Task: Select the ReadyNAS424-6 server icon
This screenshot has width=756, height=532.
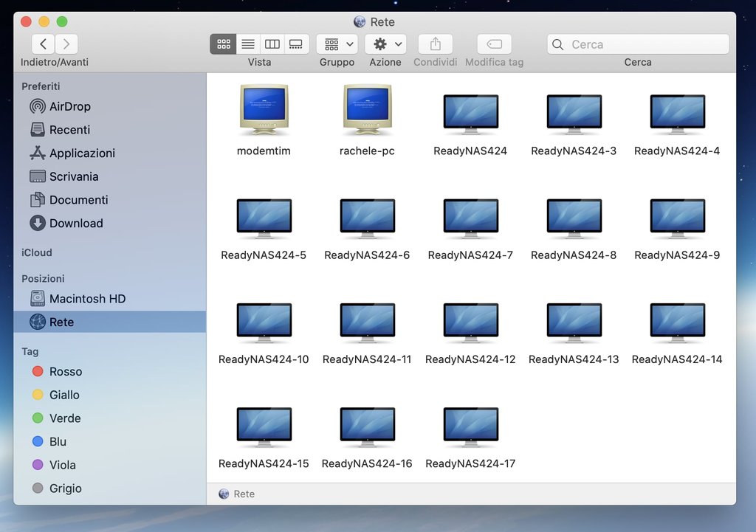Action: coord(368,218)
